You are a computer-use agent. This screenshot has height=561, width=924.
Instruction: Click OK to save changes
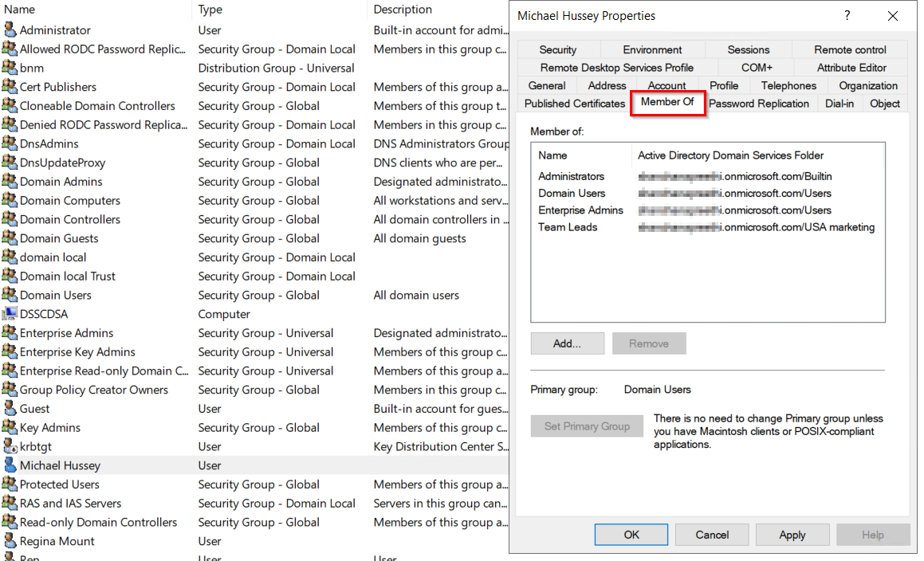631,534
